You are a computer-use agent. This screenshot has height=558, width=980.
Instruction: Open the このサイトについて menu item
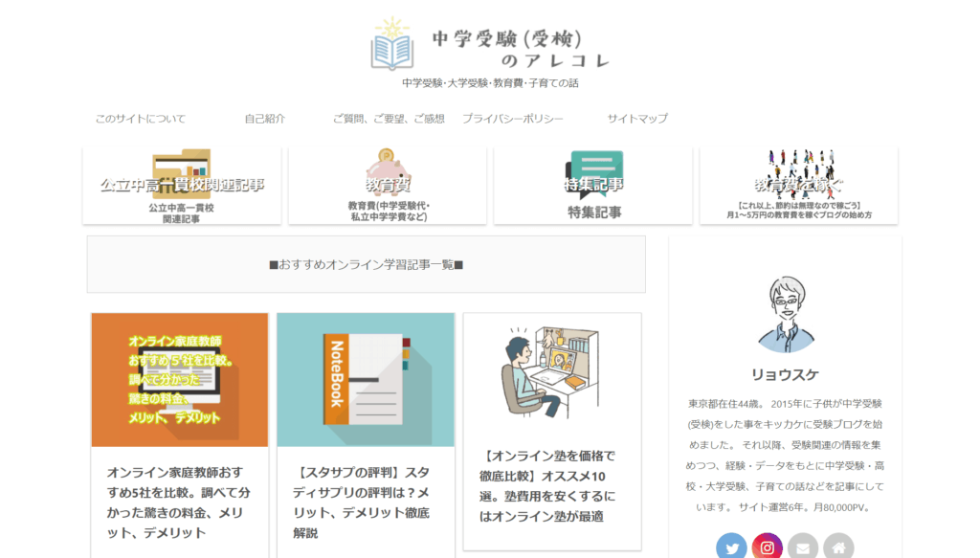(141, 118)
